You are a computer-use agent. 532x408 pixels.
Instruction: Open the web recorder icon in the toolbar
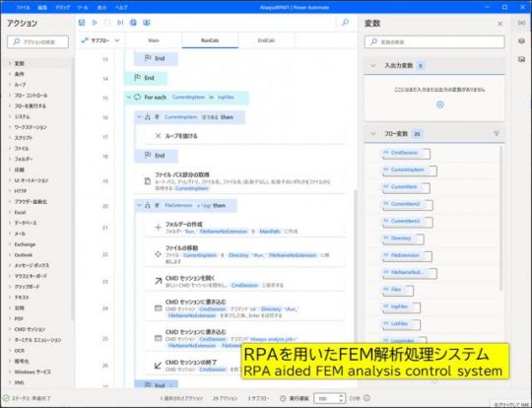133,23
